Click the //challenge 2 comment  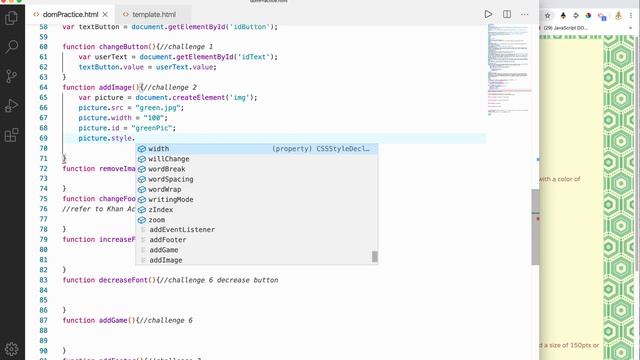click(x=170, y=87)
